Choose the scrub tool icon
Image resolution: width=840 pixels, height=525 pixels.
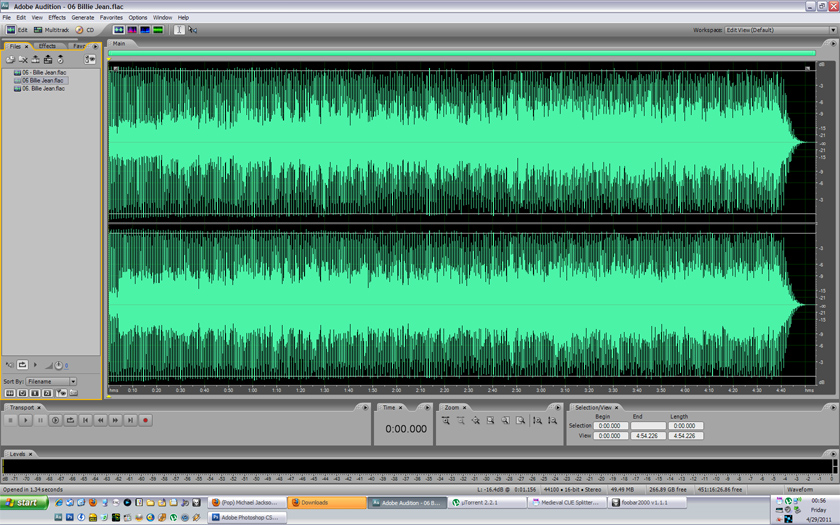click(x=192, y=30)
